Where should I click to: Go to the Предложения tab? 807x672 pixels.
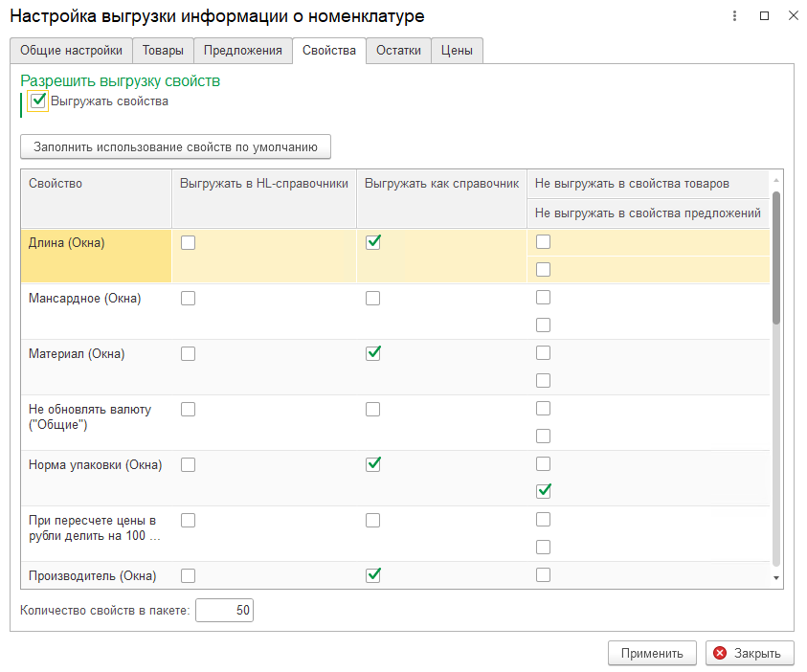(243, 51)
